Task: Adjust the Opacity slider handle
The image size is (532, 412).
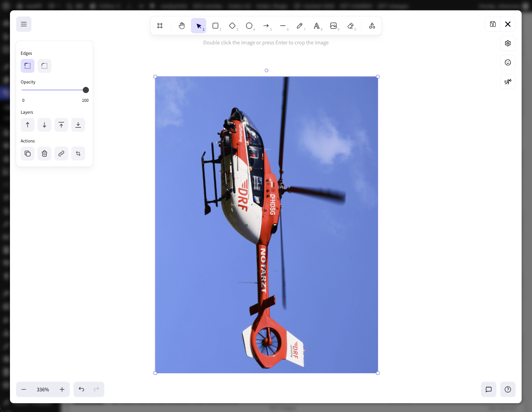Action: point(86,90)
